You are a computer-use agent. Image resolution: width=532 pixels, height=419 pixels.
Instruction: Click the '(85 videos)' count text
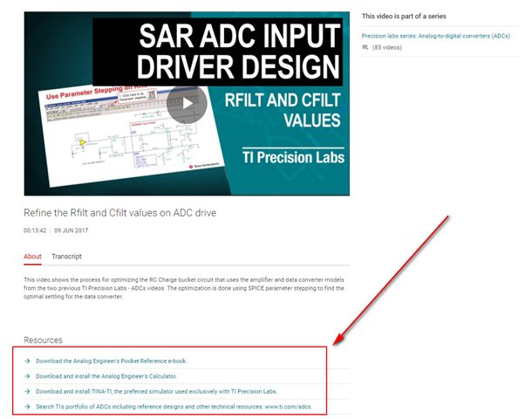tap(387, 47)
